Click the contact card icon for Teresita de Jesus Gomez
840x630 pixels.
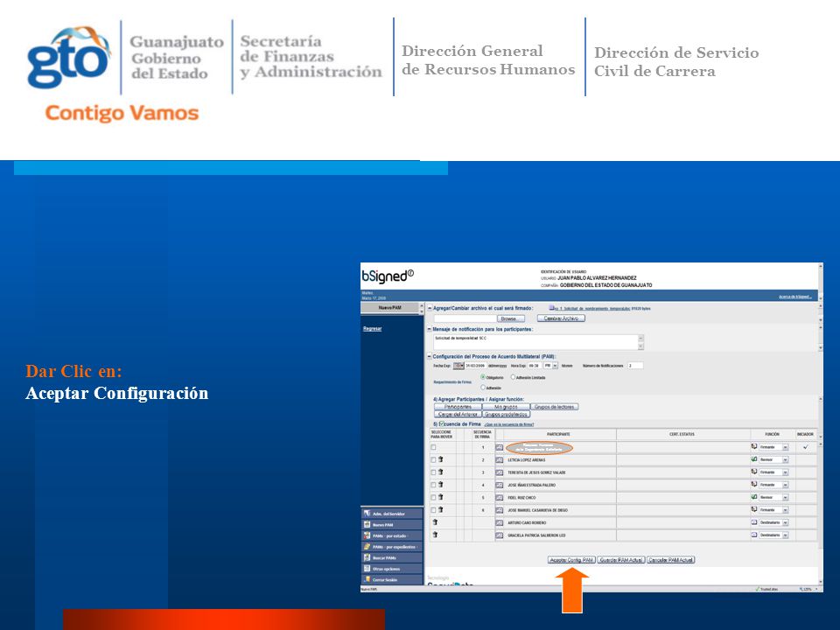pos(500,472)
